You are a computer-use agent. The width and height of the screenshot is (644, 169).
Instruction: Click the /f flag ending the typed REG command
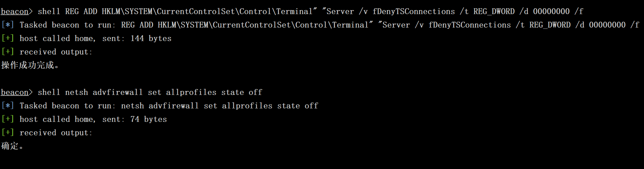(579, 12)
